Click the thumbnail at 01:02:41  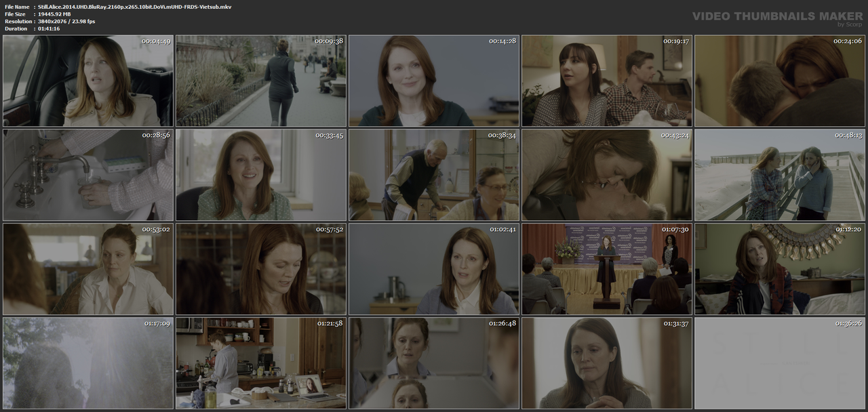click(434, 269)
